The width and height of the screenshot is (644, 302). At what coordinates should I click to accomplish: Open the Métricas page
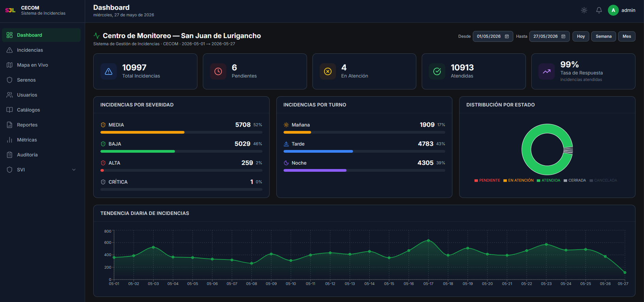click(42, 140)
